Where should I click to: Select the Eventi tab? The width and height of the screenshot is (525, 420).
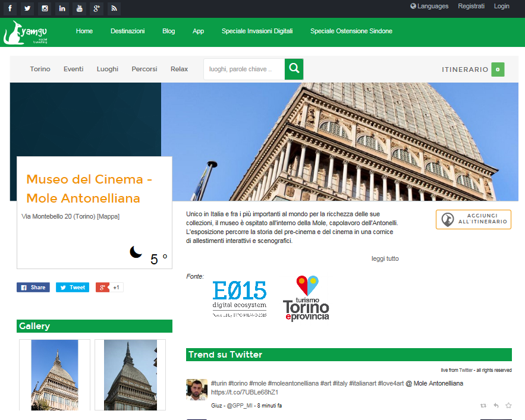click(x=73, y=69)
